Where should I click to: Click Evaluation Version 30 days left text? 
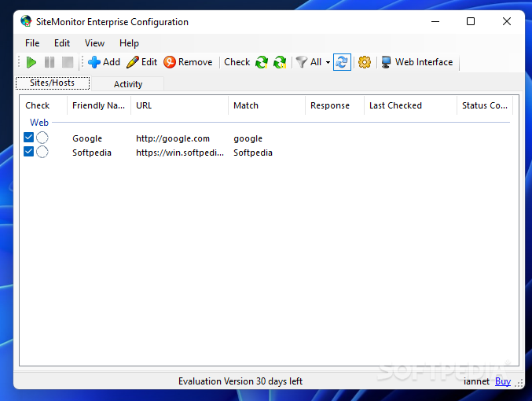(x=240, y=381)
